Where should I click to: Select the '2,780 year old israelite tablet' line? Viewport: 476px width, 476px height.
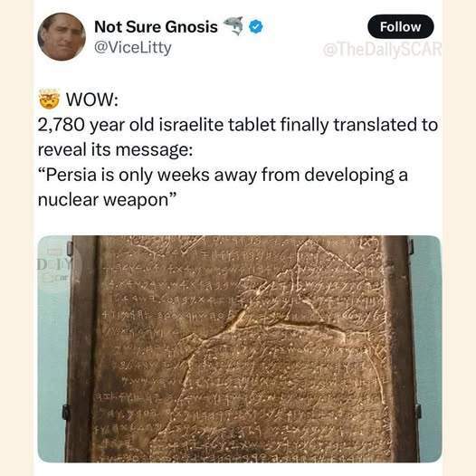click(238, 125)
